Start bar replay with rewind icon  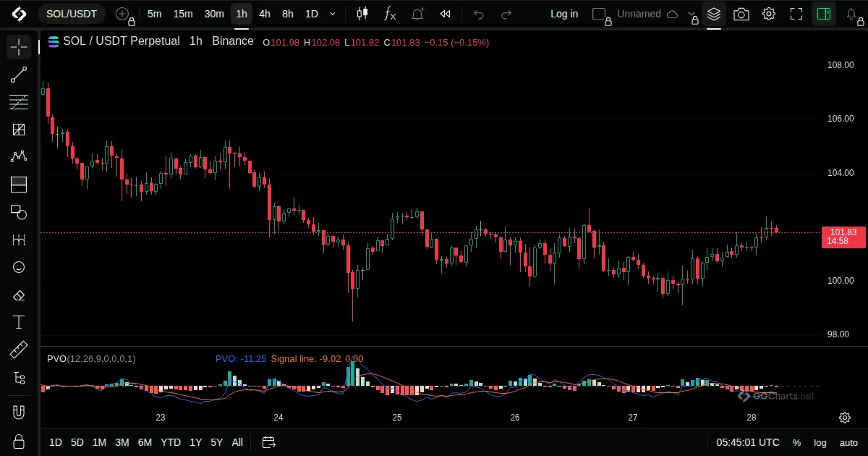[x=446, y=14]
